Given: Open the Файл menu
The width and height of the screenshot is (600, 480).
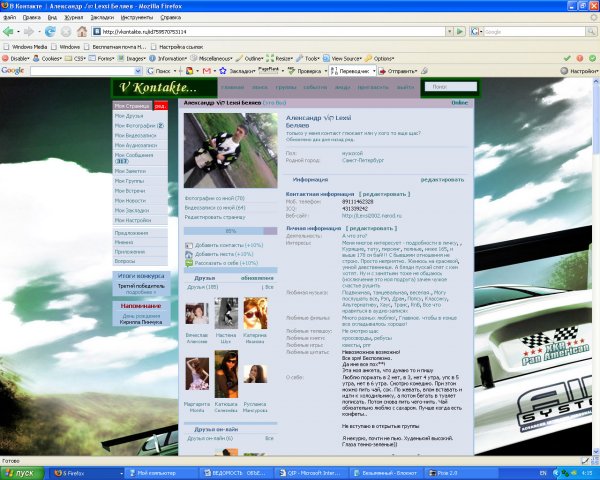Looking at the screenshot, I should click(x=10, y=18).
